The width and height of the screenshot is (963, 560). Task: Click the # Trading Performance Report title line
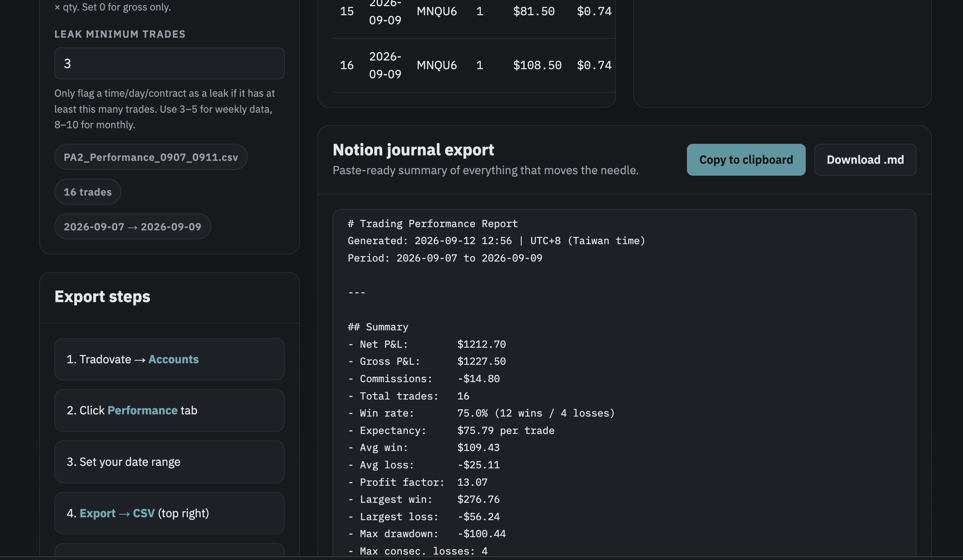point(433,223)
